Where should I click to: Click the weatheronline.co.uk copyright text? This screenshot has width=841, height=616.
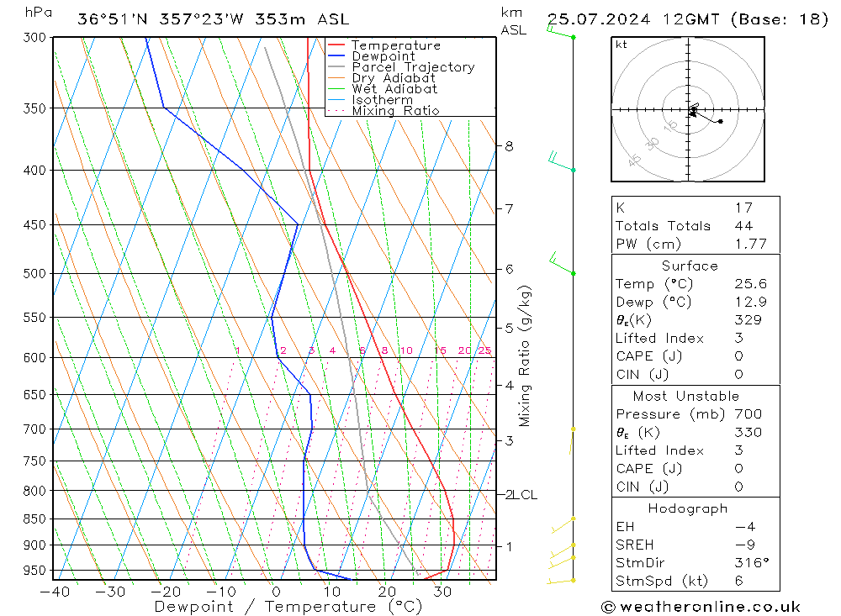pos(701,607)
